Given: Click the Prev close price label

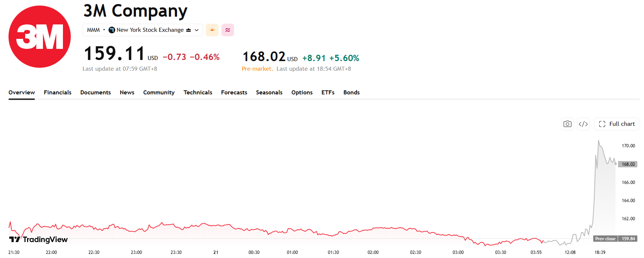Looking at the screenshot, I should [x=605, y=239].
